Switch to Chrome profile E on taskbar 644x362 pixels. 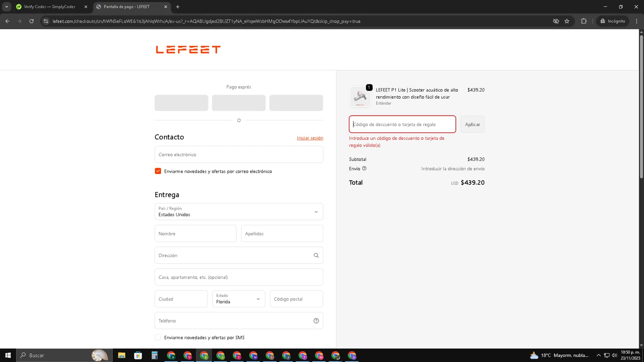[x=204, y=355]
